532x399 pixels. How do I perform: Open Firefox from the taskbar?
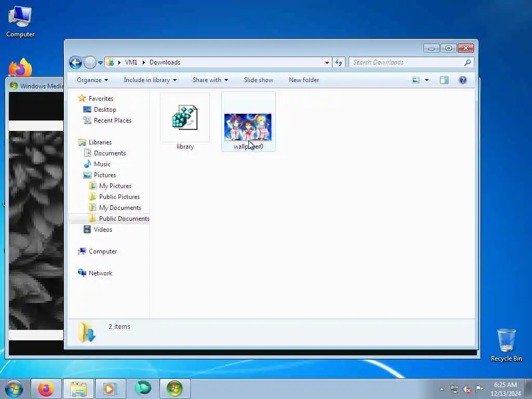click(x=46, y=389)
